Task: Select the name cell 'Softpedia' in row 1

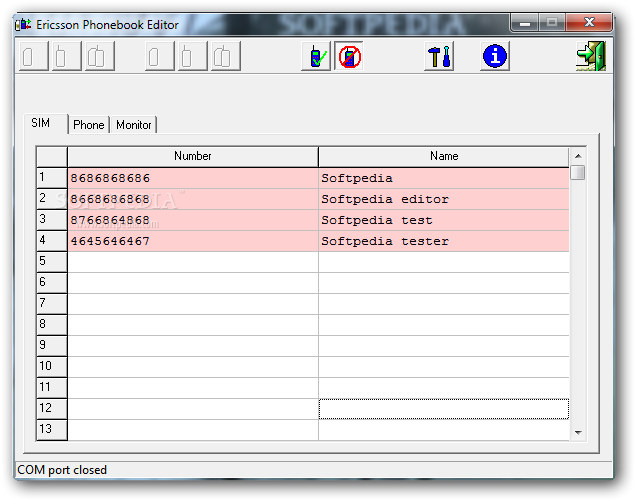Action: [444, 178]
